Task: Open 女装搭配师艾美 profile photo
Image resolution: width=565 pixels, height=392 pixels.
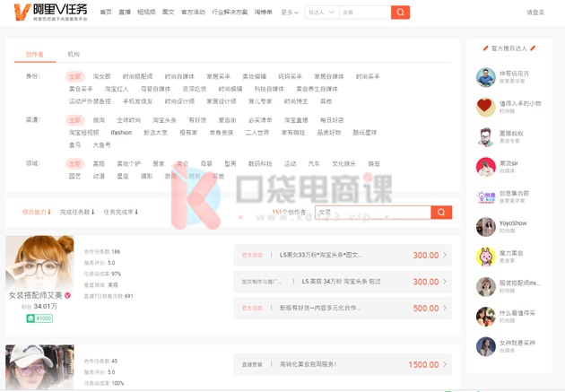Action: [39, 262]
